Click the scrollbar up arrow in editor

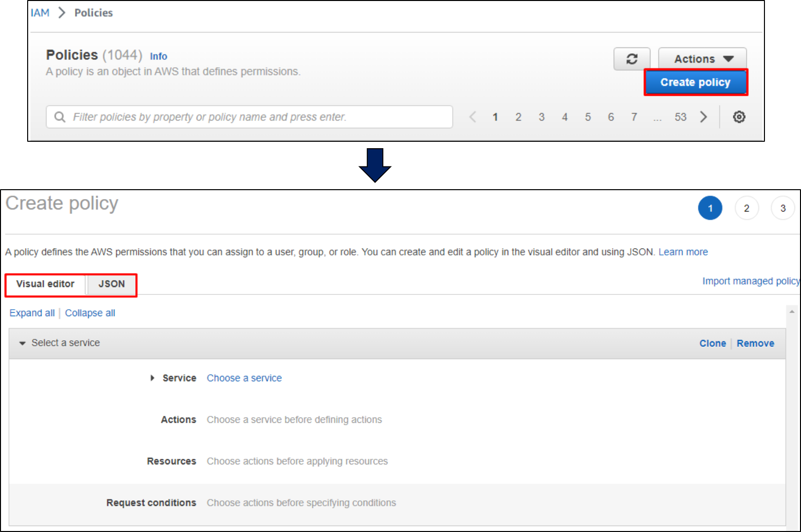point(792,312)
